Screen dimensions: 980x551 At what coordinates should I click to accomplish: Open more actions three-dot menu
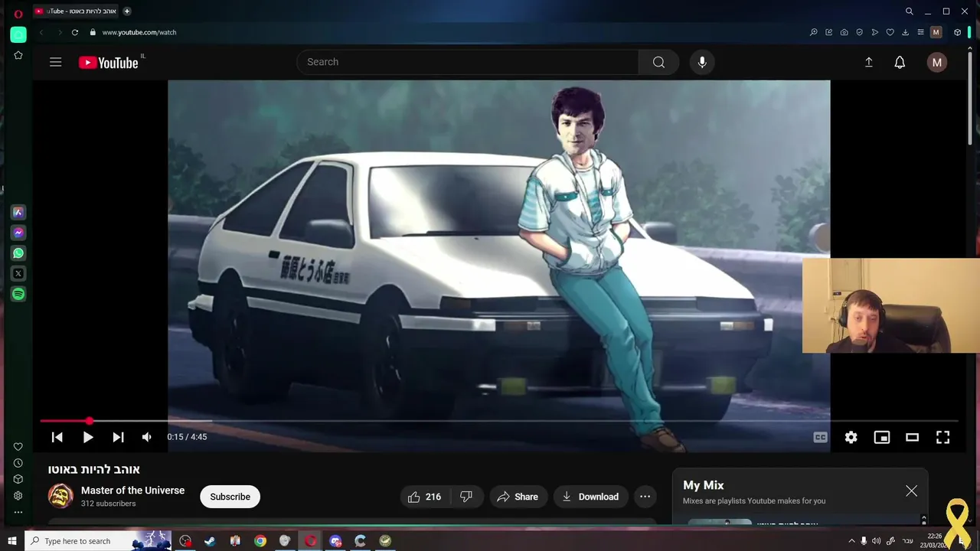coord(645,497)
